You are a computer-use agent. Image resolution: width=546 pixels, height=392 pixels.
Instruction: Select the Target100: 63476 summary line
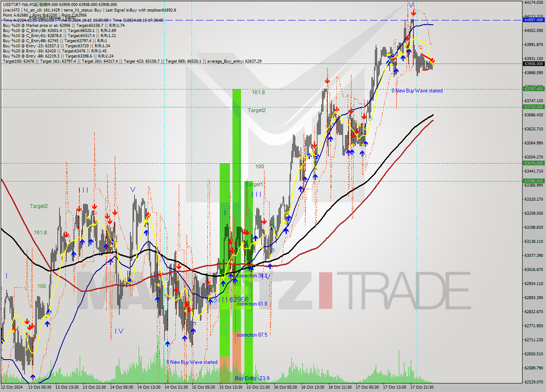pos(132,61)
